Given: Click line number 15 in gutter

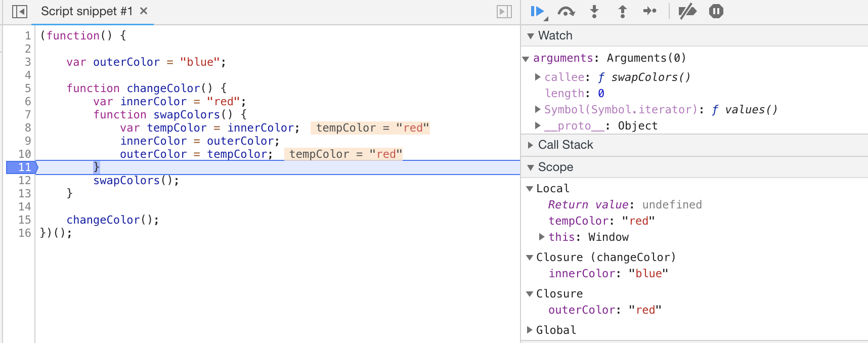Looking at the screenshot, I should click(25, 220).
